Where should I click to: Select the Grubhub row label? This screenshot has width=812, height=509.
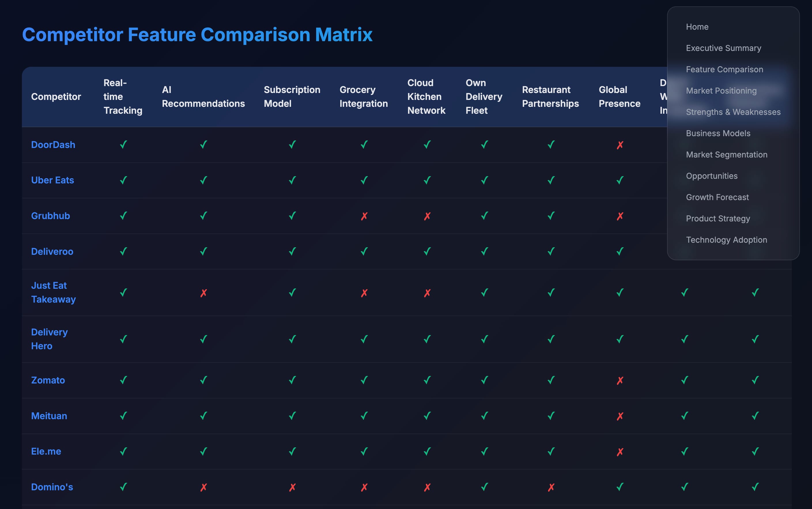(50, 216)
